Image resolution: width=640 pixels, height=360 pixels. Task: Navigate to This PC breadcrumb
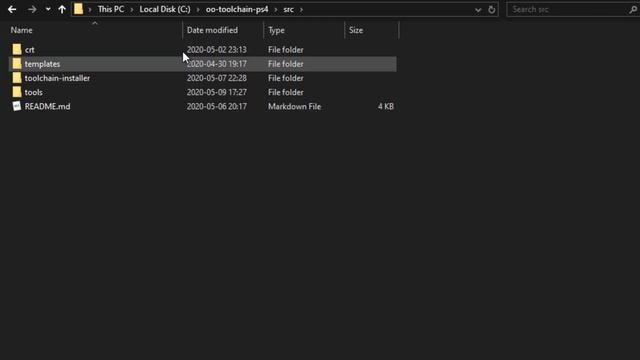(x=111, y=9)
